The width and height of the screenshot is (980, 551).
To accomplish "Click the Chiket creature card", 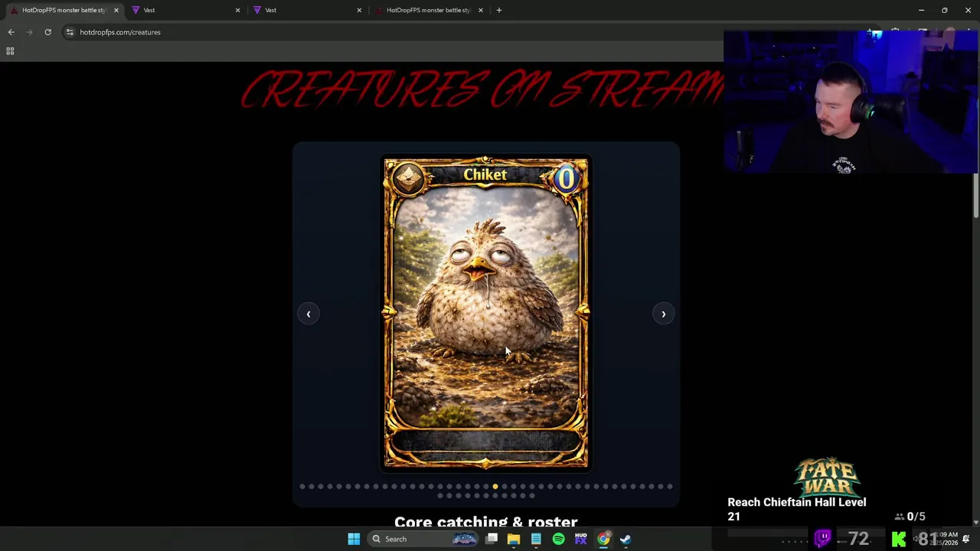I will click(x=485, y=313).
